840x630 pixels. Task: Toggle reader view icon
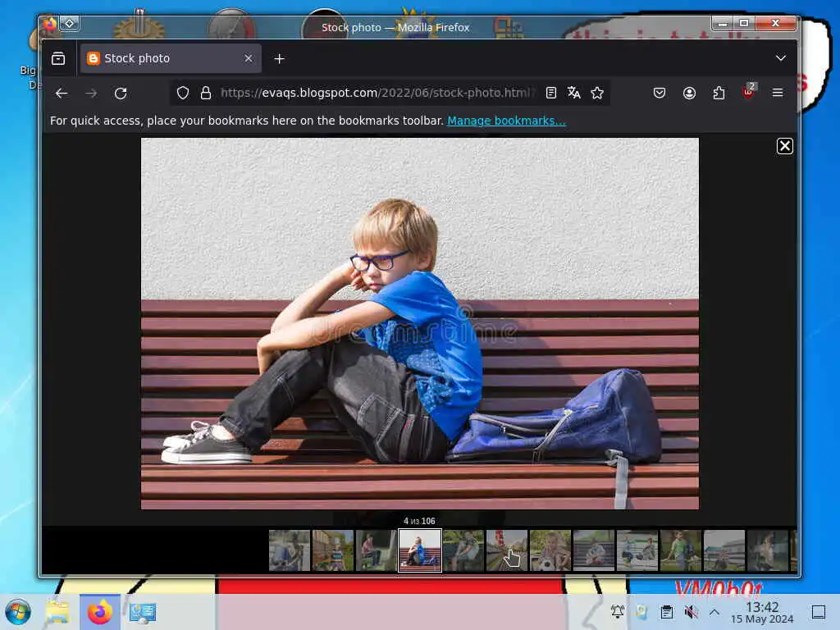[550, 94]
